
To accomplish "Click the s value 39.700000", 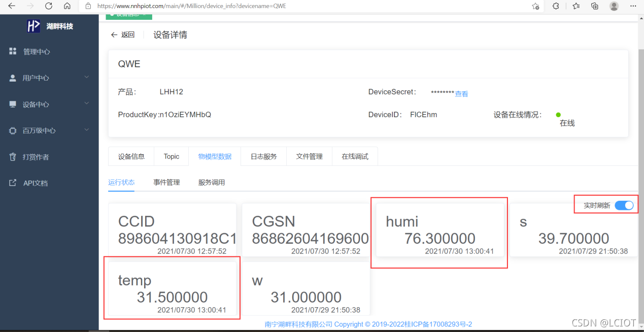I will click(574, 238).
